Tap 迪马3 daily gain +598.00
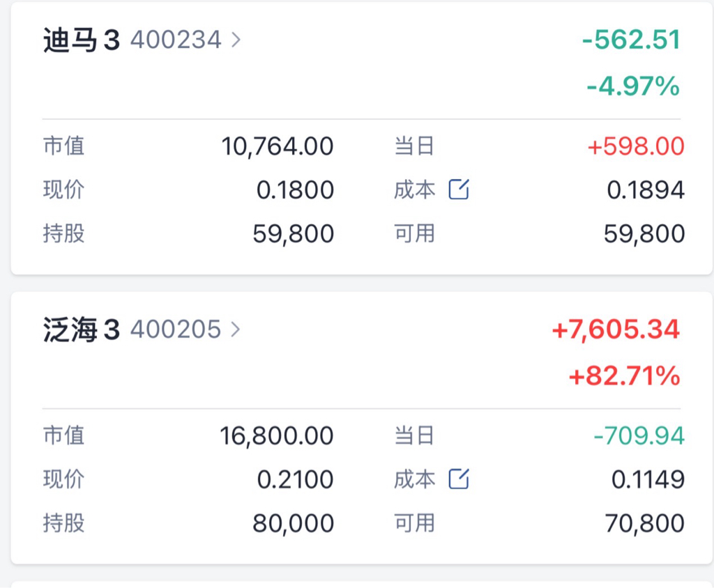This screenshot has width=714, height=588. pos(636,146)
